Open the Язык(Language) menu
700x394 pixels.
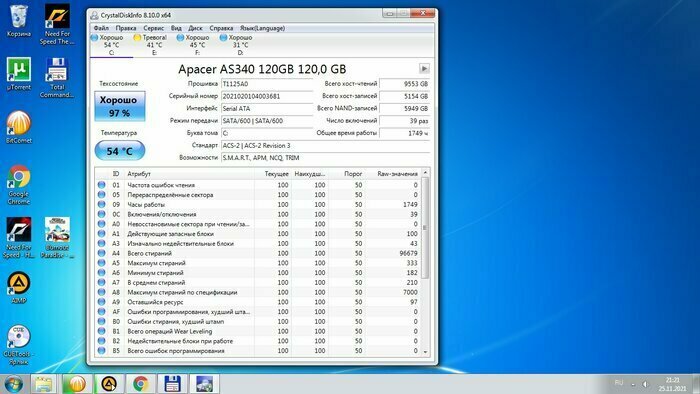point(262,28)
